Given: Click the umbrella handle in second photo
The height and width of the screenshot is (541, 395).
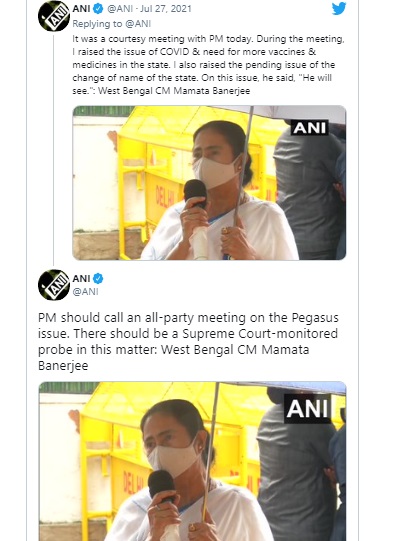Looking at the screenshot, I should (x=210, y=451).
